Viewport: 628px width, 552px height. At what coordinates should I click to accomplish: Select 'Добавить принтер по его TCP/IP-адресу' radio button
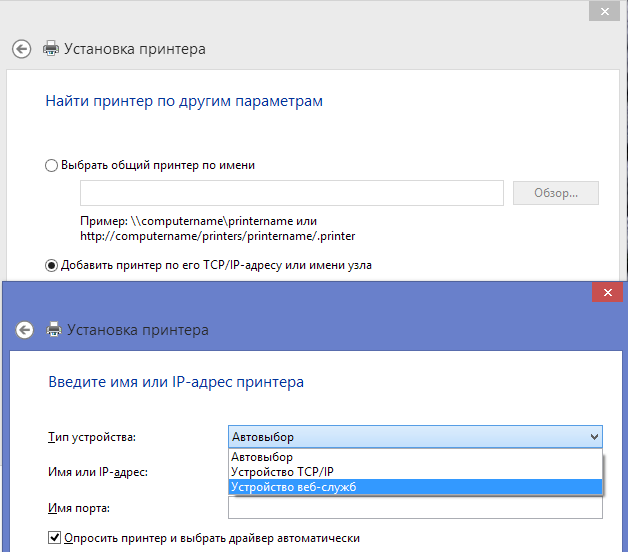(52, 265)
